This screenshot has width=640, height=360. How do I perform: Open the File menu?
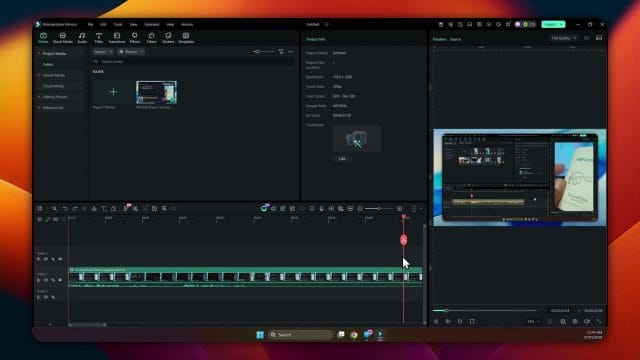pos(90,24)
